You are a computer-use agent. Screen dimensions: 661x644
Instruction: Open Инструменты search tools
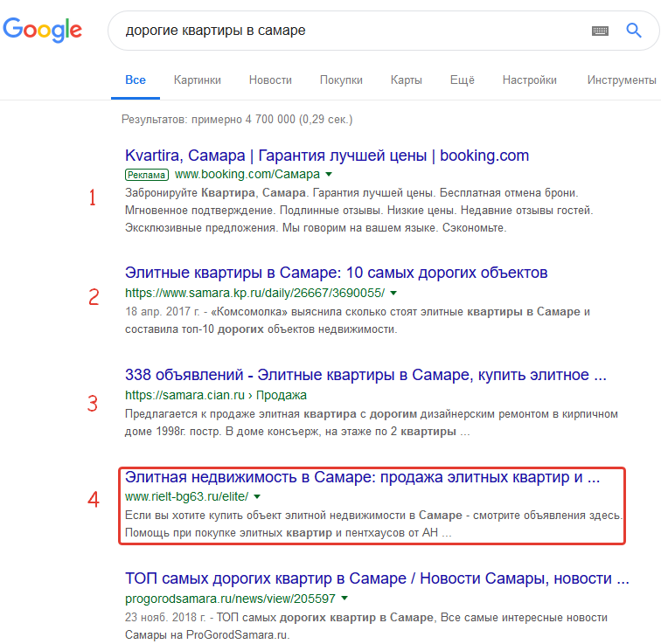click(622, 80)
